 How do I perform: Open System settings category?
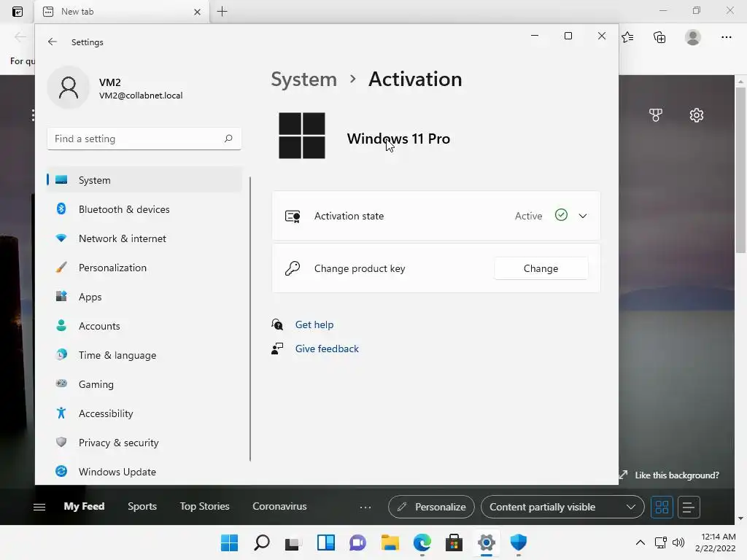tap(144, 180)
